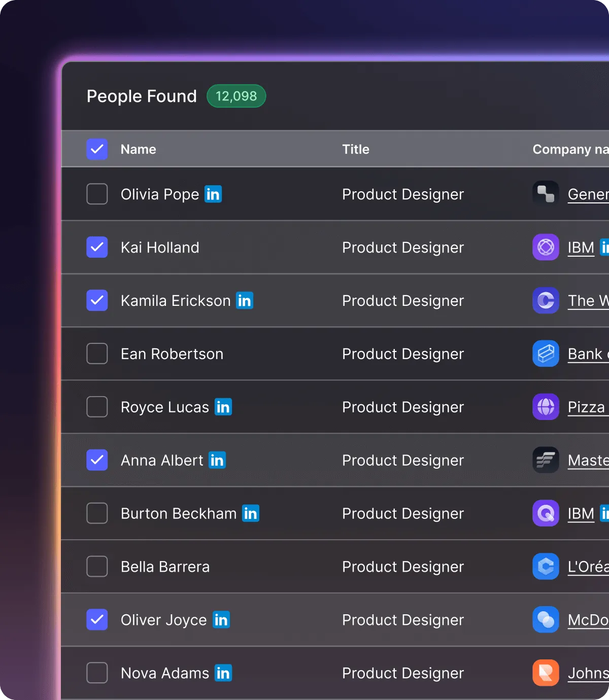This screenshot has width=609, height=700.
Task: Open Nova Adams's LinkedIn icon
Action: coord(223,673)
